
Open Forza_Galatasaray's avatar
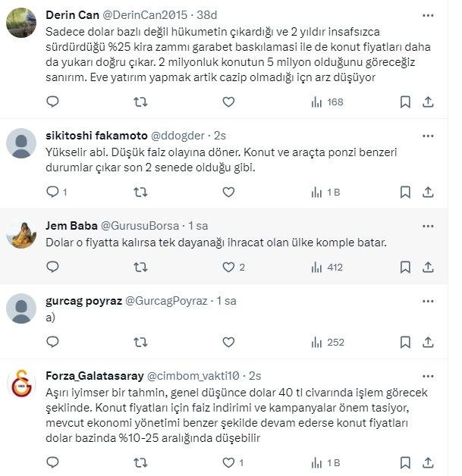click(x=23, y=384)
